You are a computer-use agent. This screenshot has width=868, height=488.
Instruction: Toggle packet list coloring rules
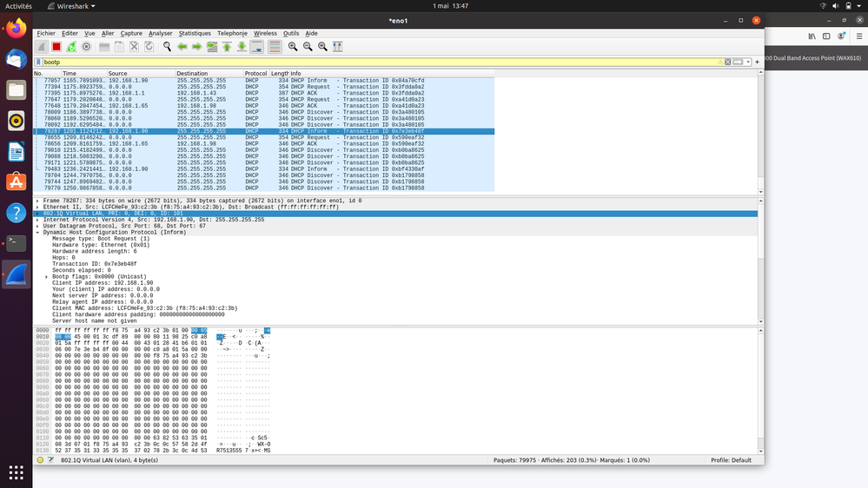pos(275,47)
